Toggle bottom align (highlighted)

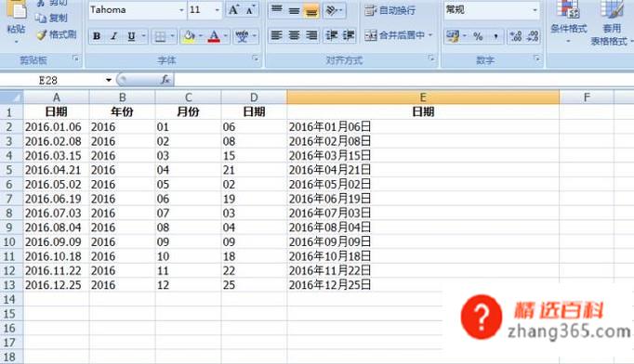tap(310, 10)
